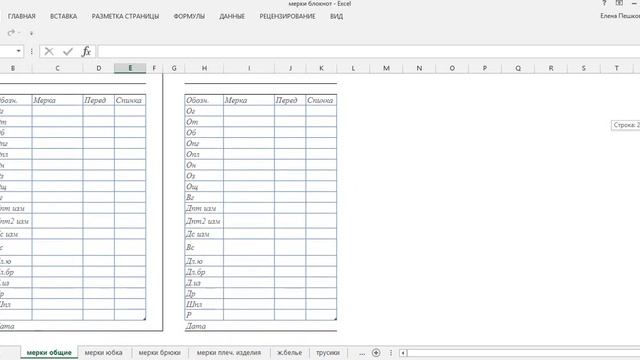Select column H header
This screenshot has height=360, width=640.
pyautogui.click(x=204, y=68)
